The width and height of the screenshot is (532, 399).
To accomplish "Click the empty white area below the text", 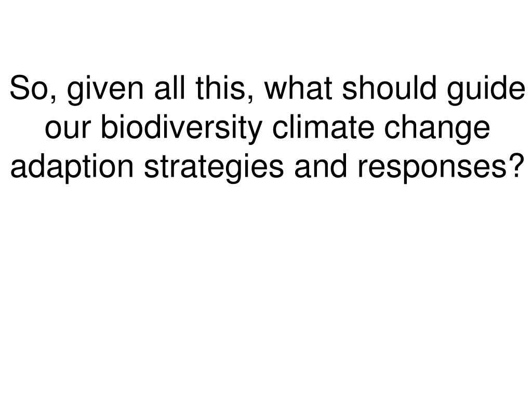I will click(266, 288).
